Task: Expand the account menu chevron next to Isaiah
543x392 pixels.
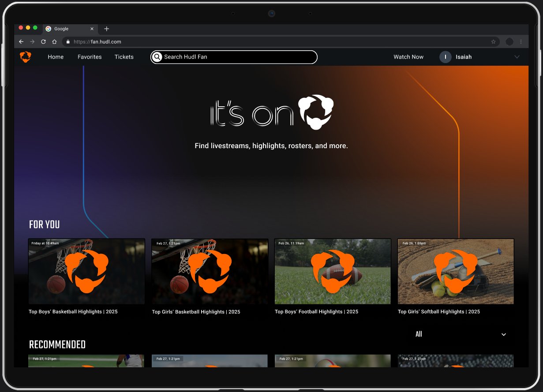Action: point(517,57)
